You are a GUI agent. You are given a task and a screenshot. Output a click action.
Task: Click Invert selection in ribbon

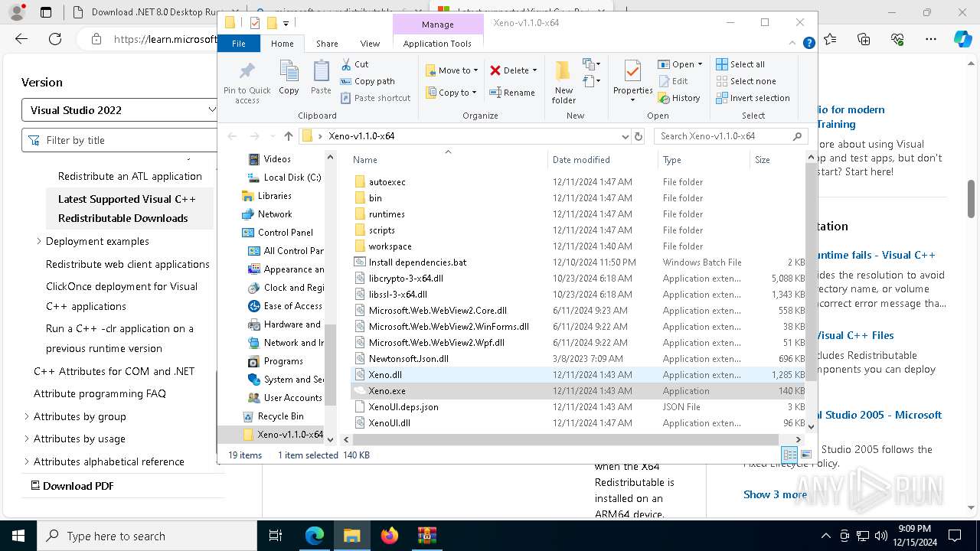[753, 98]
